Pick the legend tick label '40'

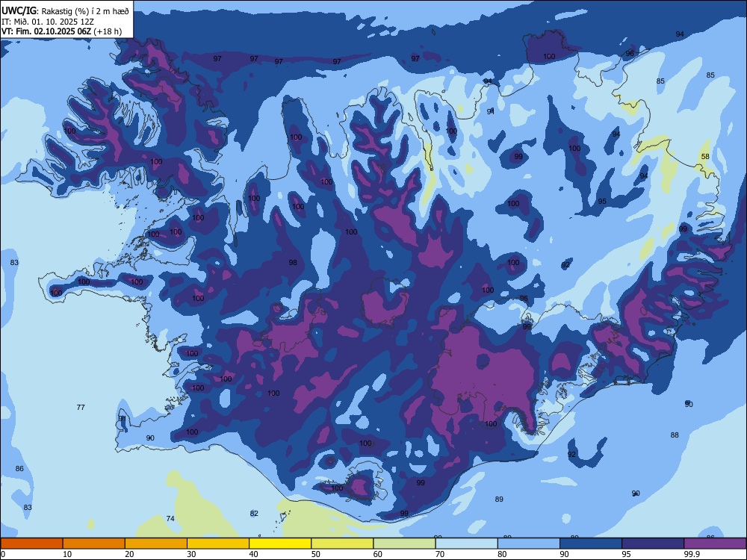[x=253, y=554]
